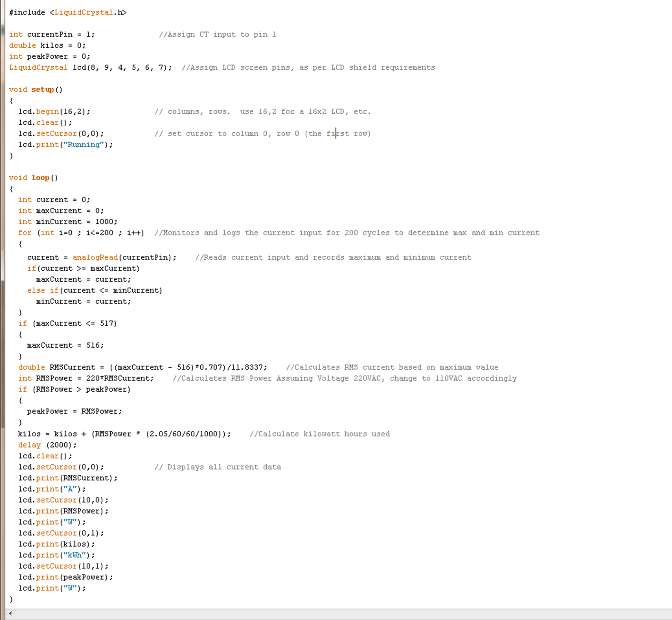The width and height of the screenshot is (672, 620).
Task: Click the "double RMSCurrent =" calculation line
Action: (x=143, y=367)
